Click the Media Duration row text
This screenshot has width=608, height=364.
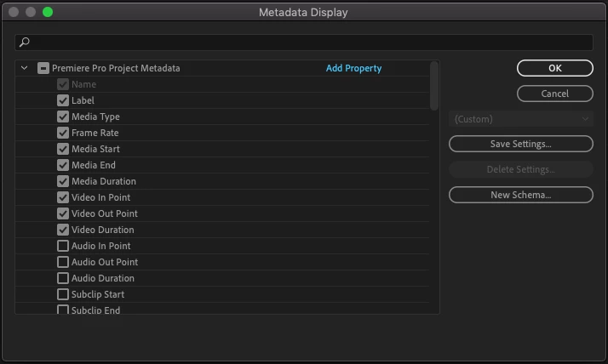104,181
